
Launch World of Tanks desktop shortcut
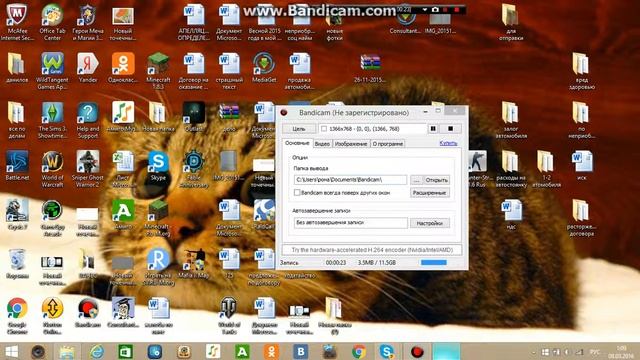(x=229, y=316)
